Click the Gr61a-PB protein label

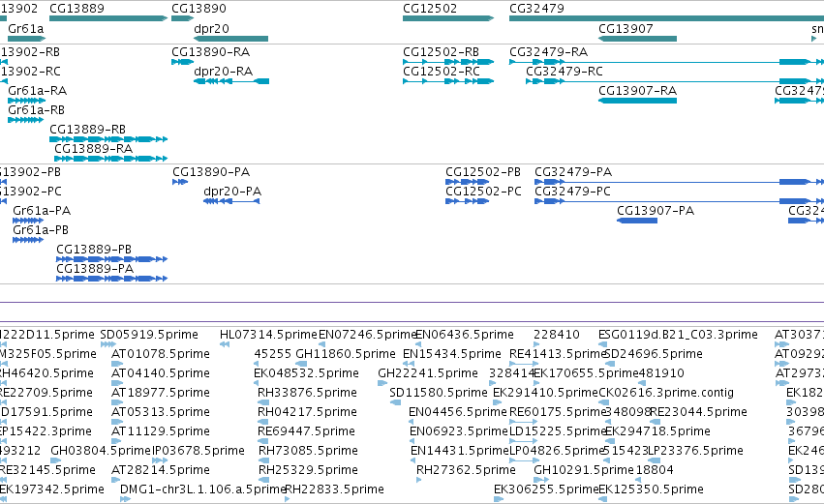tap(41, 230)
